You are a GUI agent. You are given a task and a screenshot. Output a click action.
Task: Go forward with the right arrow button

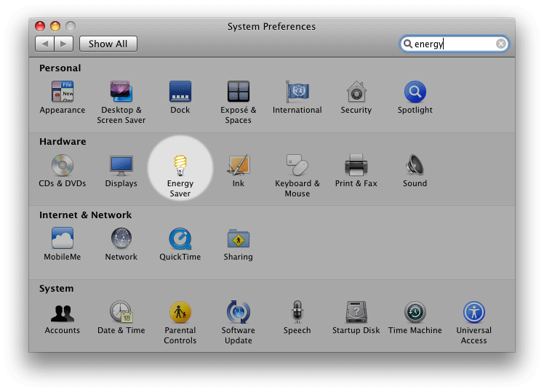pos(63,44)
